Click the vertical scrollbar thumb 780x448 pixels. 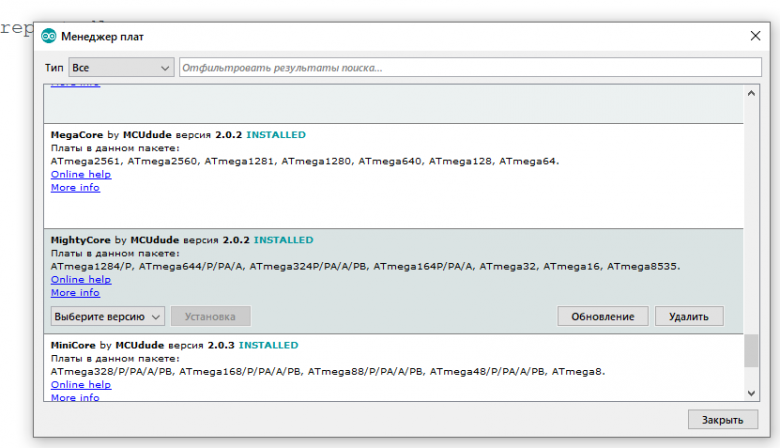point(751,351)
